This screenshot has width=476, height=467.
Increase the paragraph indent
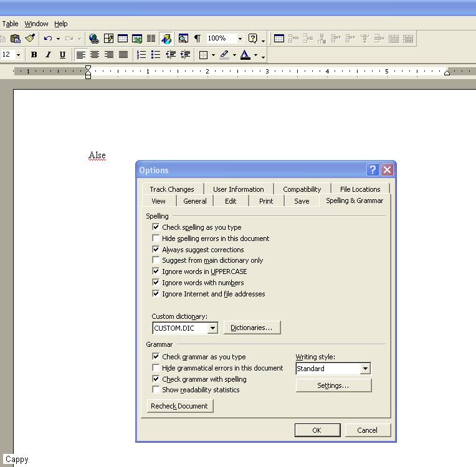pyautogui.click(x=185, y=55)
